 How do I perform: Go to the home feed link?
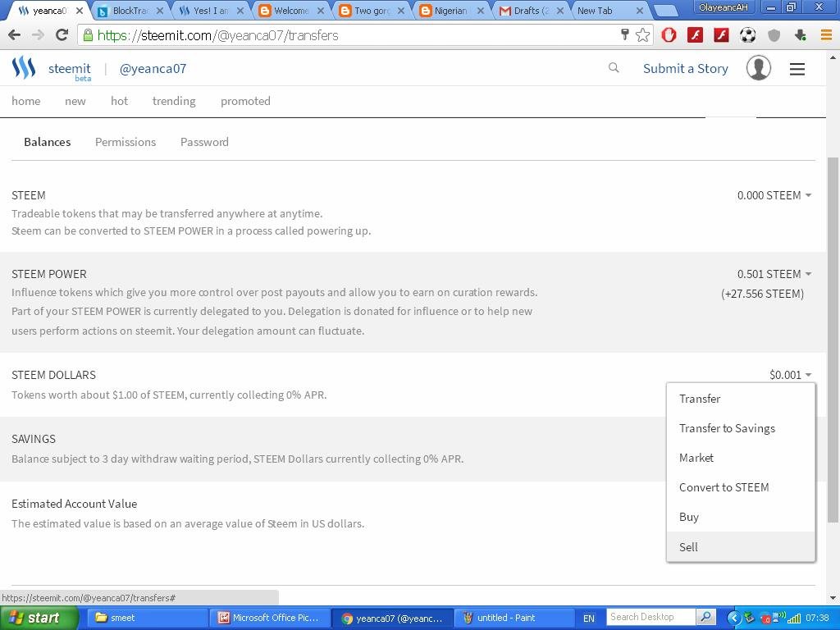point(25,101)
